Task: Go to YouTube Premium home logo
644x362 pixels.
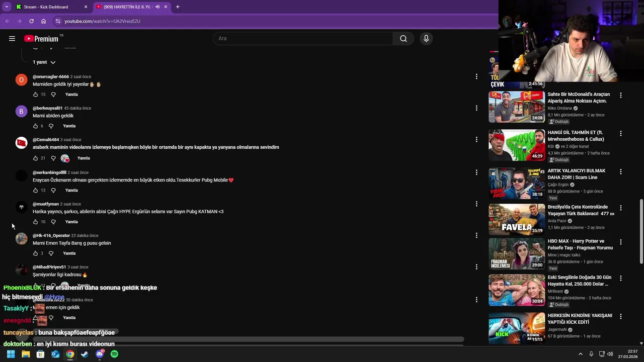Action: click(41, 39)
